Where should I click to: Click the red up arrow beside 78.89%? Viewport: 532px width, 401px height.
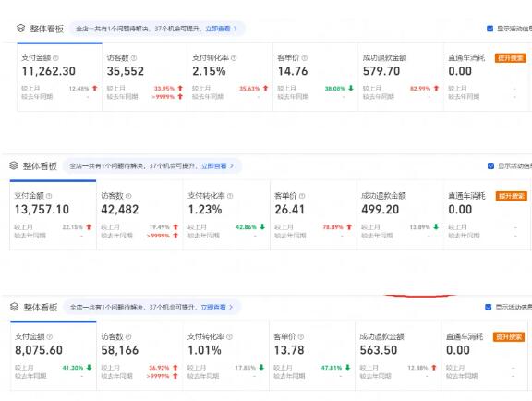click(x=349, y=226)
